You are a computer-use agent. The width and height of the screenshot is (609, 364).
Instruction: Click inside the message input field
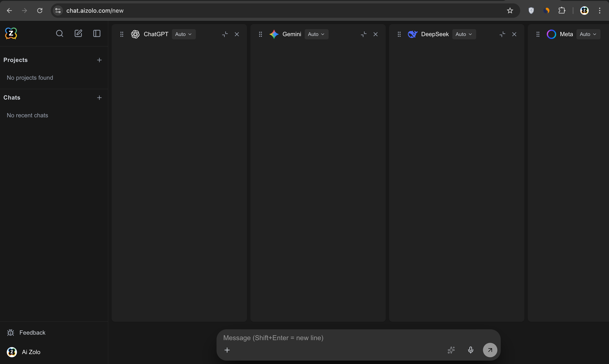(x=319, y=338)
